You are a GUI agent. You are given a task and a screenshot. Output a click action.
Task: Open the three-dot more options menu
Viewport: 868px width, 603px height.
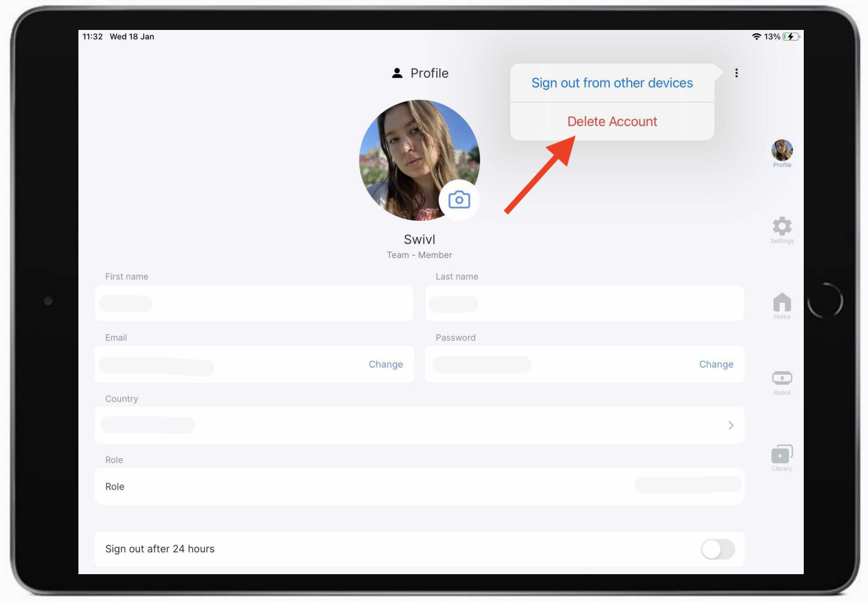point(736,73)
